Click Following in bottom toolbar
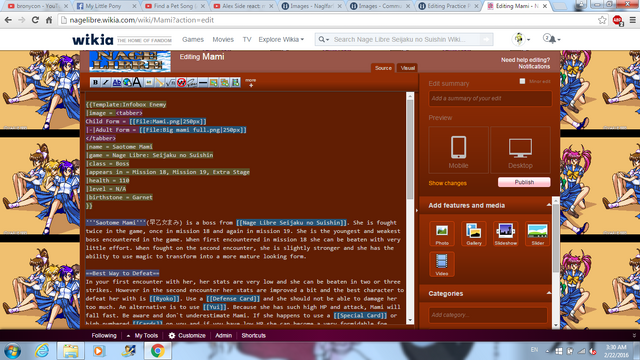The height and width of the screenshot is (360, 640). 104,336
